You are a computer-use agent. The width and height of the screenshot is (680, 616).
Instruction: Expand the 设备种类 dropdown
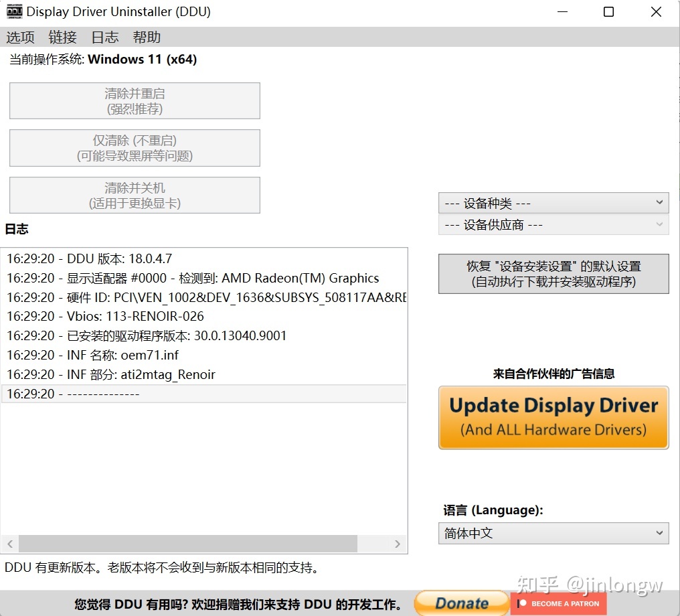(554, 203)
